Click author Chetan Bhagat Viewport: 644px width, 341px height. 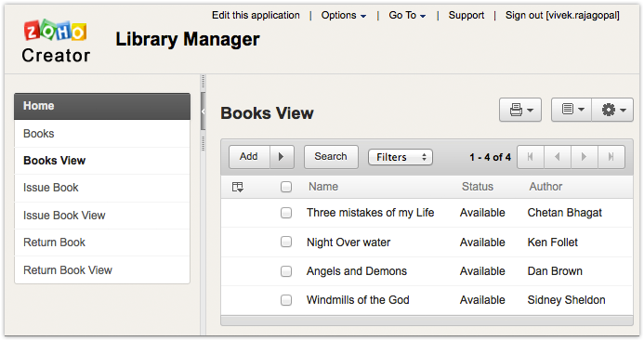click(564, 213)
